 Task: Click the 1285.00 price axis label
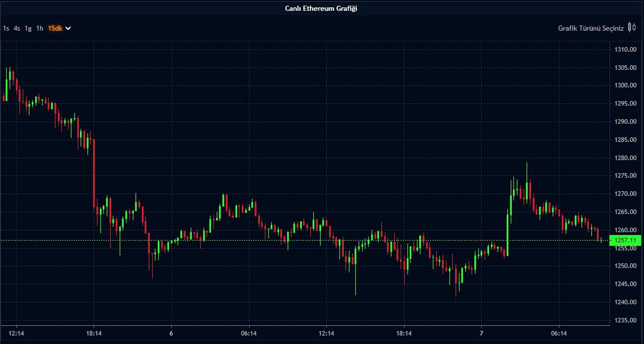pos(625,139)
